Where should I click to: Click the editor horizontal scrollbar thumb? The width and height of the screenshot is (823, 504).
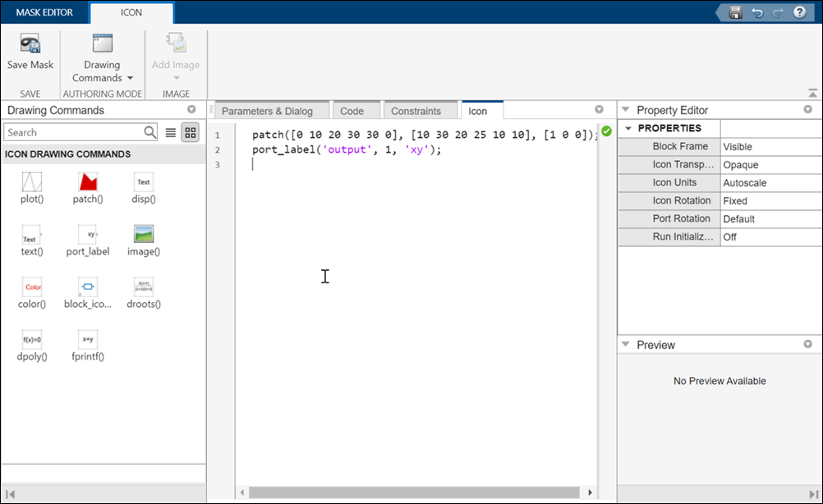[414, 493]
